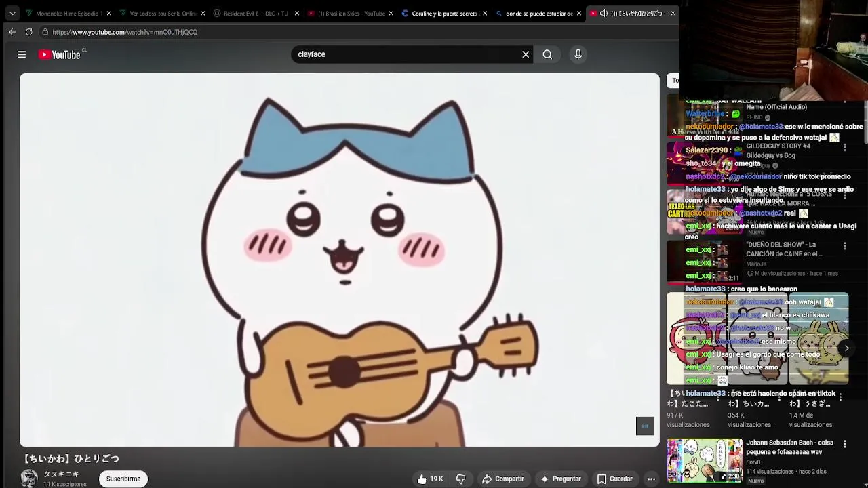Close the Coraline y la puerta secreta tab
Screen dimensions: 868x488
pos(485,13)
